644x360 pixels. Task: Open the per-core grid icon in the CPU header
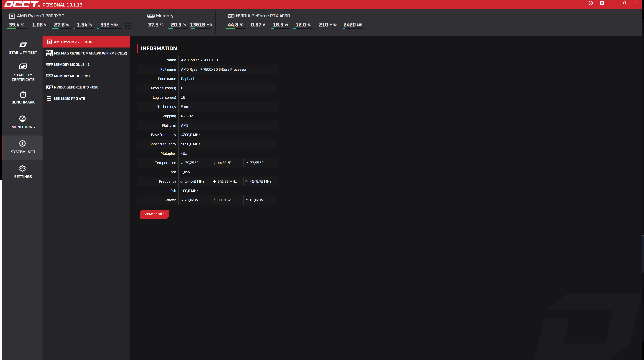pos(128,26)
